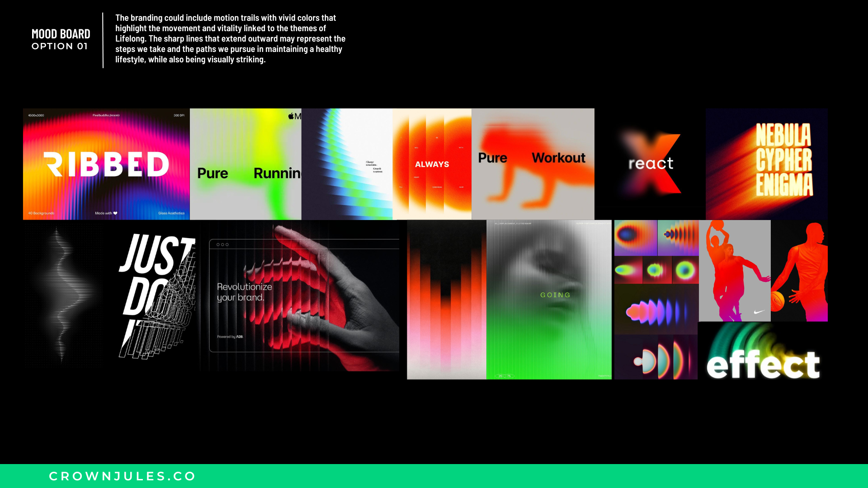The height and width of the screenshot is (488, 868).
Task: Open the ALWAYS orange gradient poster
Action: 432,164
